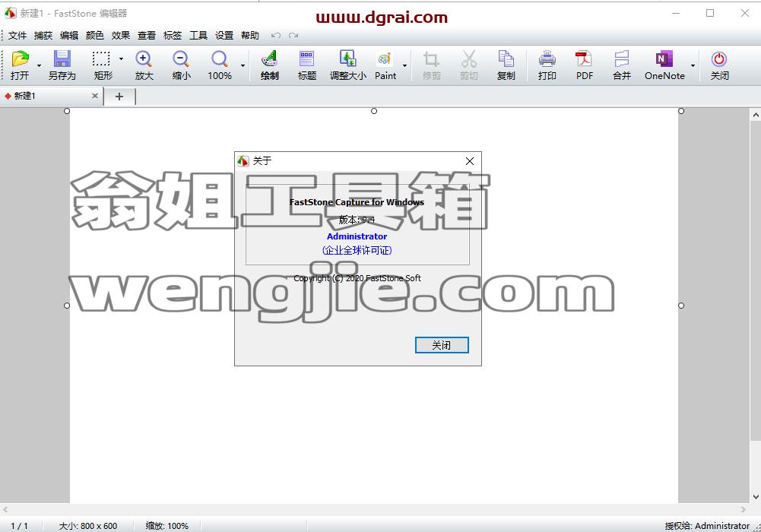Copy image using 复制
Image resolution: width=761 pixels, height=532 pixels.
click(506, 65)
